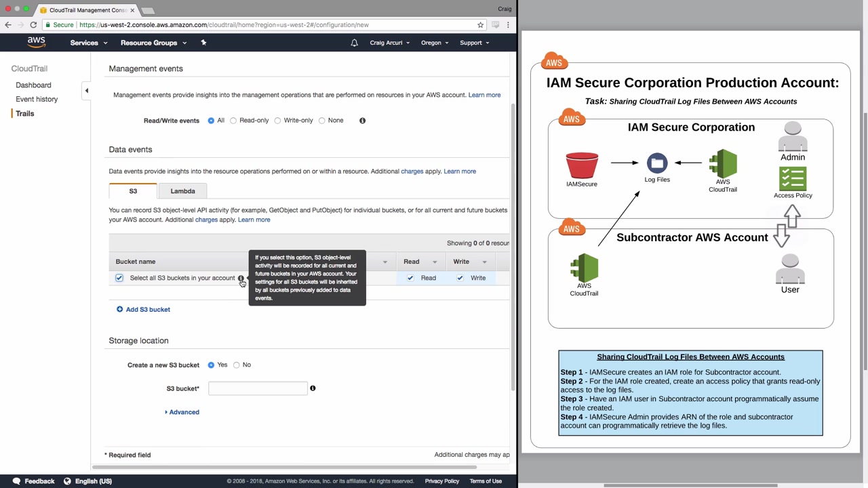Open the Craig Arcuri account menu
This screenshot has width=868, height=488.
390,43
